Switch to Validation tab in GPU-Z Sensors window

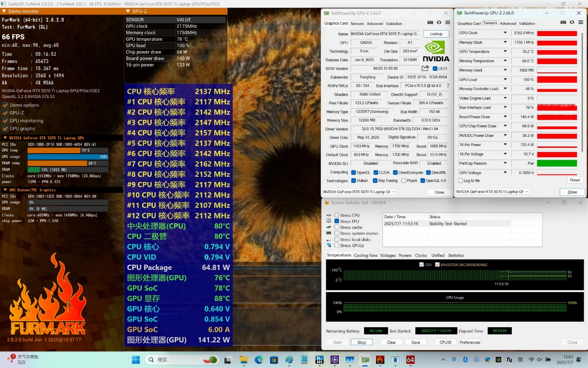[527, 24]
